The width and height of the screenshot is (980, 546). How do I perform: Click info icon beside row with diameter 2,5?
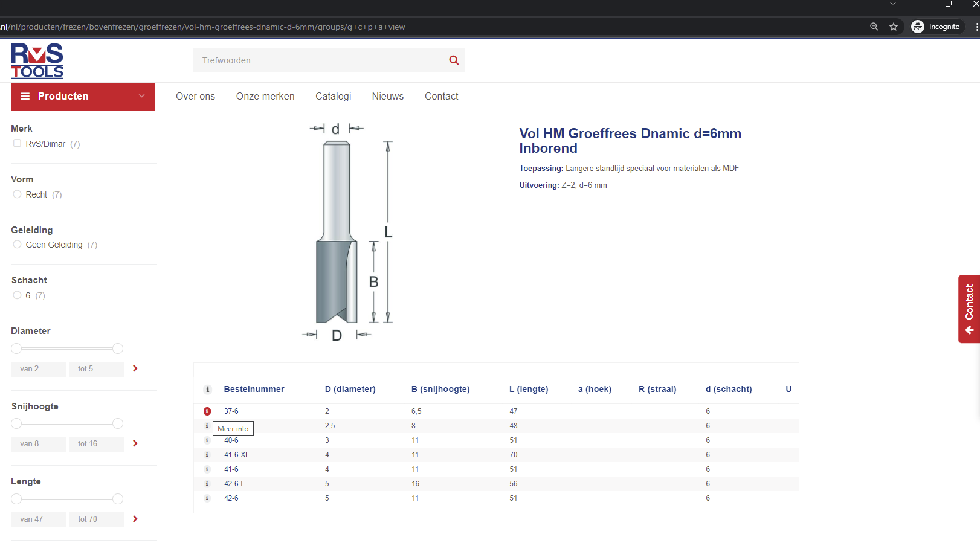(x=207, y=426)
